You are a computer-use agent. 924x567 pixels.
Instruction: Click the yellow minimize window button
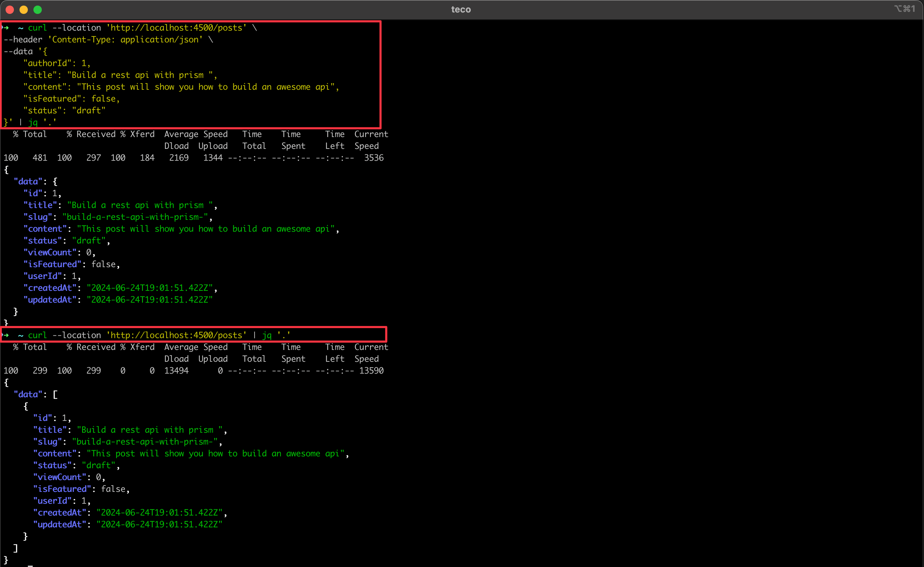(24, 10)
